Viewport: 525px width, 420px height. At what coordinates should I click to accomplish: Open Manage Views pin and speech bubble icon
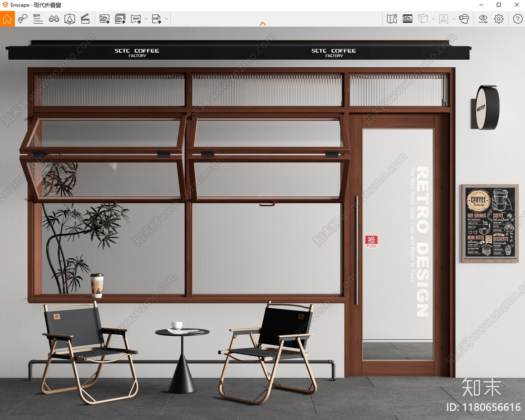coord(22,19)
